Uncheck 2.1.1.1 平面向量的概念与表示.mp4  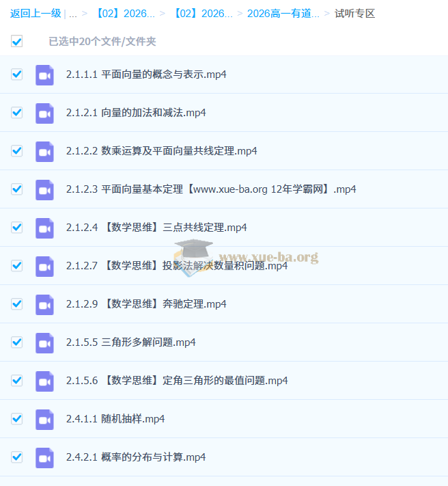[x=16, y=75]
